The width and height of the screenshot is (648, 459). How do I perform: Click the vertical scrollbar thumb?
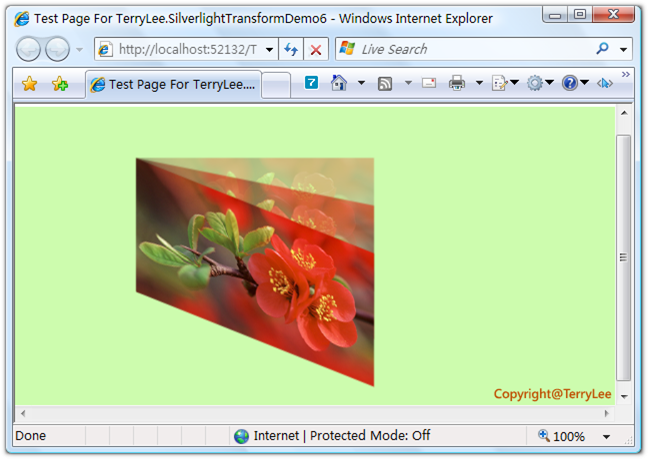click(x=624, y=257)
